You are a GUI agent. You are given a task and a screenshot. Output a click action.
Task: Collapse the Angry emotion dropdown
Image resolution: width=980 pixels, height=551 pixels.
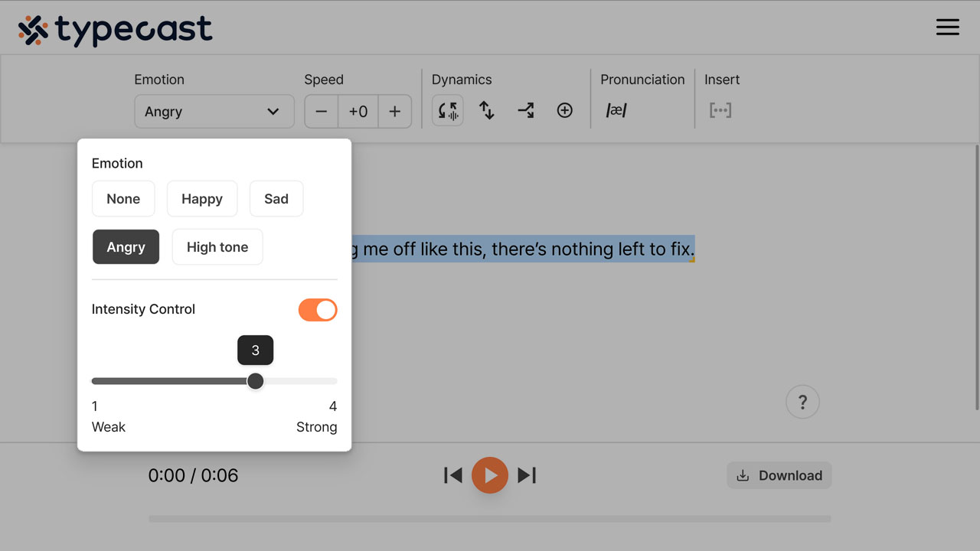pos(214,112)
